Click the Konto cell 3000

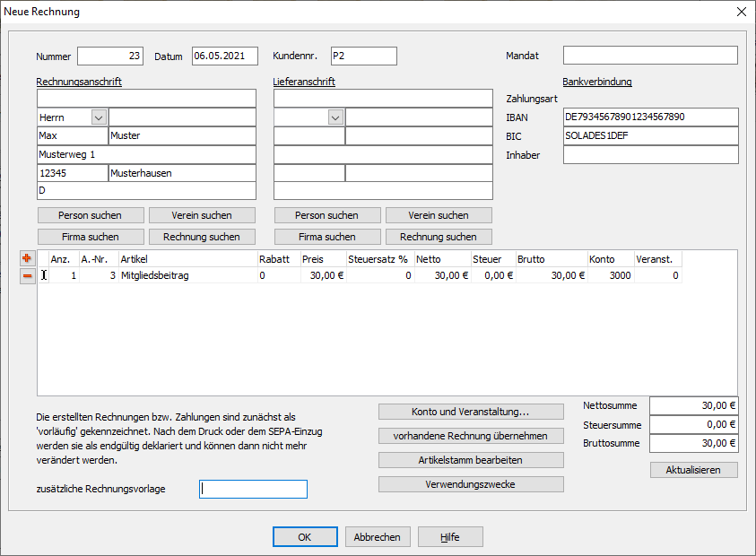[611, 275]
